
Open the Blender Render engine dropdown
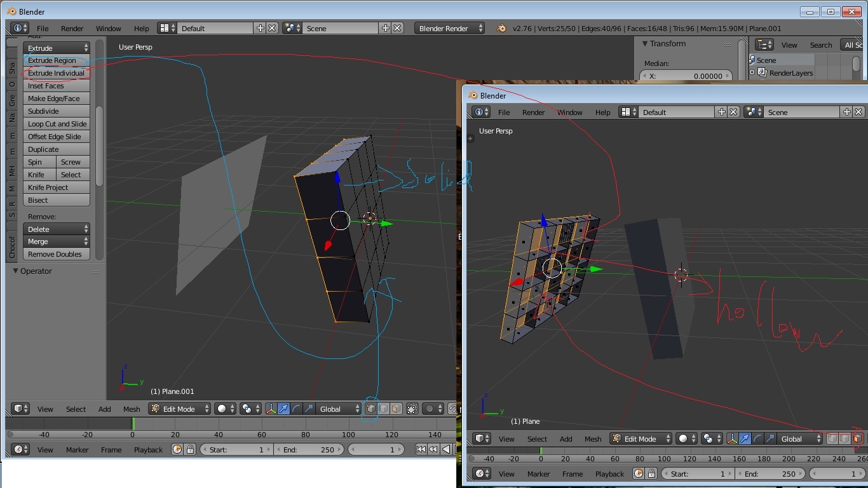point(449,28)
